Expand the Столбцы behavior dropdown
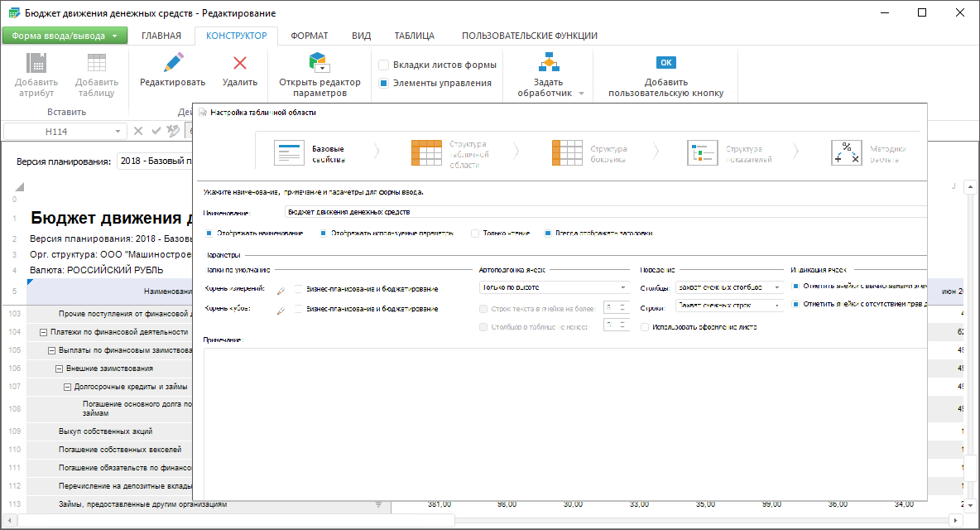 729,287
